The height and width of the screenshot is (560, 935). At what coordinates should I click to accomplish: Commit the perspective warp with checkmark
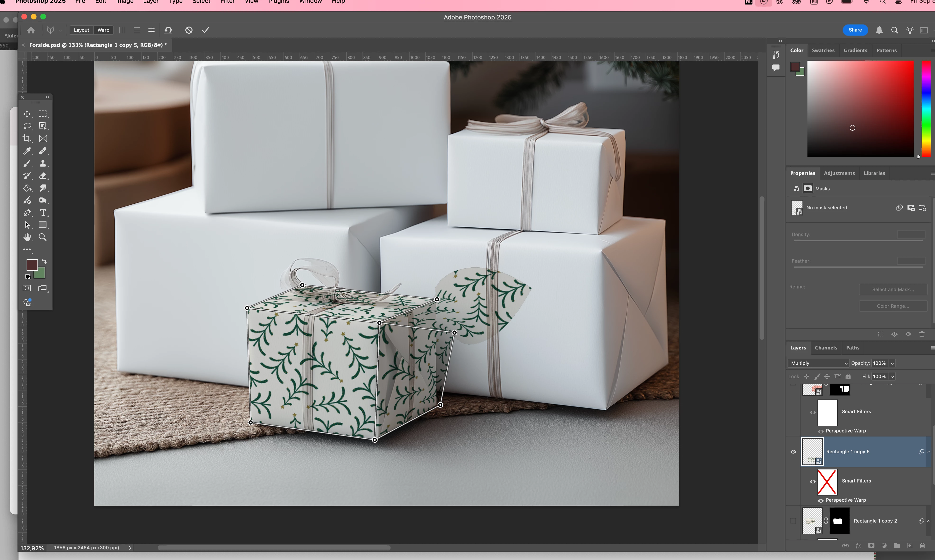coord(205,30)
